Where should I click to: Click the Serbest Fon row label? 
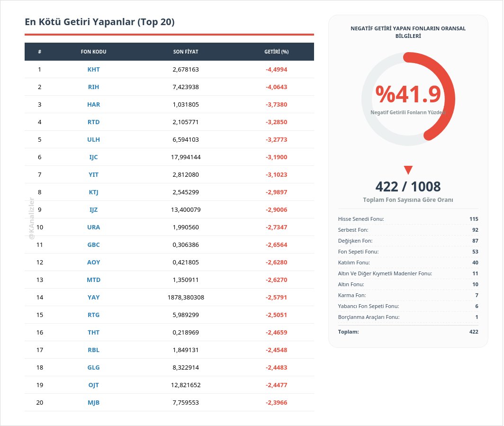pyautogui.click(x=353, y=230)
